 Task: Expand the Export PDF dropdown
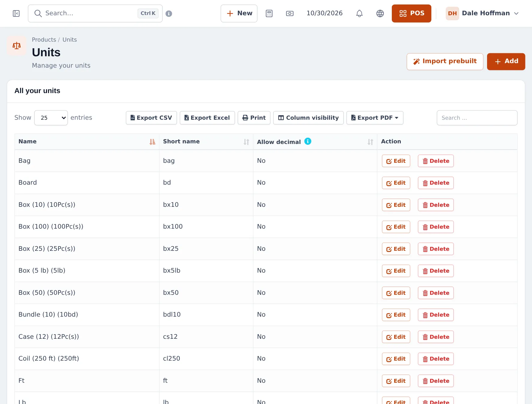tap(375, 118)
